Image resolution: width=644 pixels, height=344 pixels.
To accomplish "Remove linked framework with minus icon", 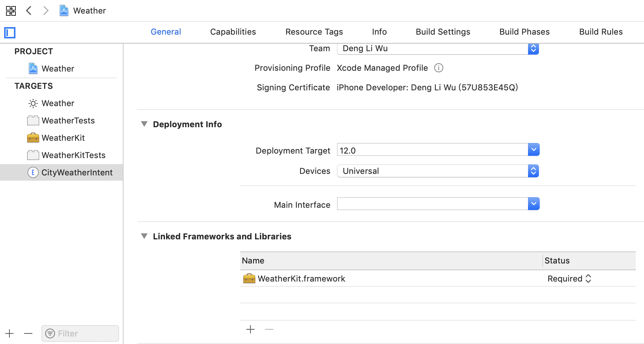I will pos(269,330).
